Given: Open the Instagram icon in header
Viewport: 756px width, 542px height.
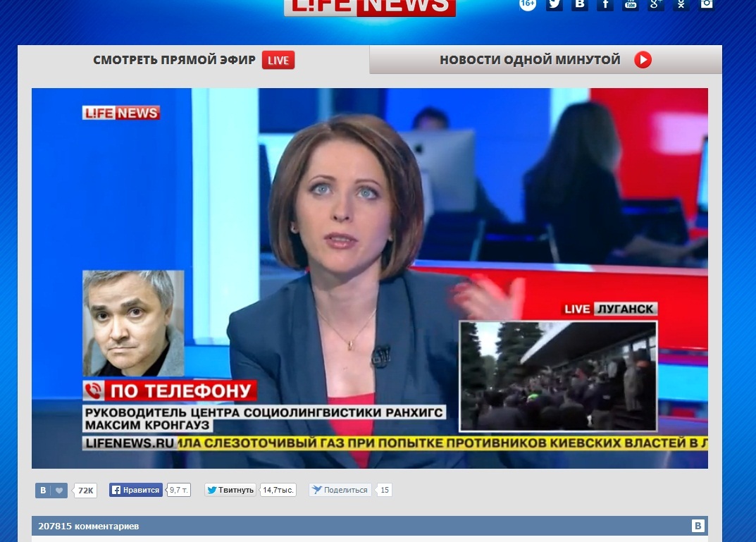Looking at the screenshot, I should tap(707, 4).
